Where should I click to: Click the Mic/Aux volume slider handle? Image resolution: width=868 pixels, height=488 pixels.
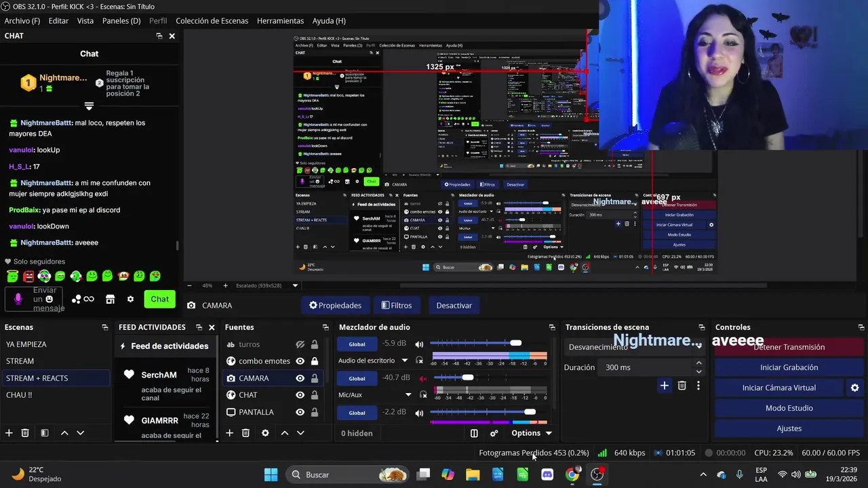[468, 378]
